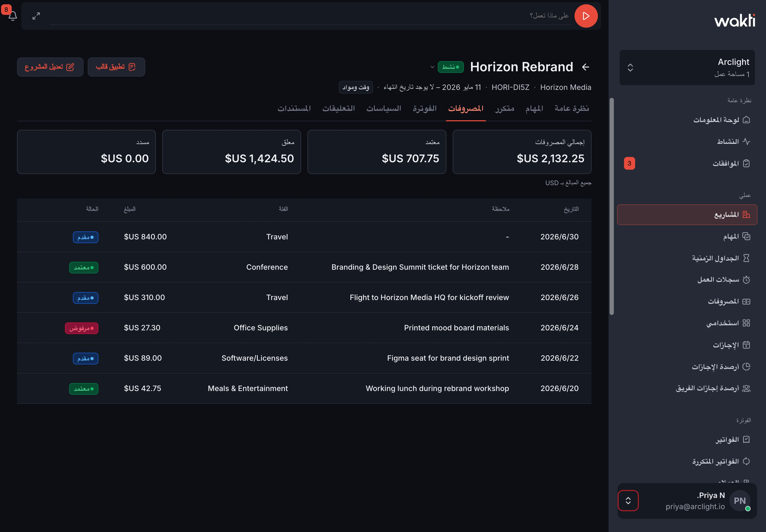Open الموافقات via its clipboard check icon
Viewport: 766px width, 532px height.
click(746, 163)
